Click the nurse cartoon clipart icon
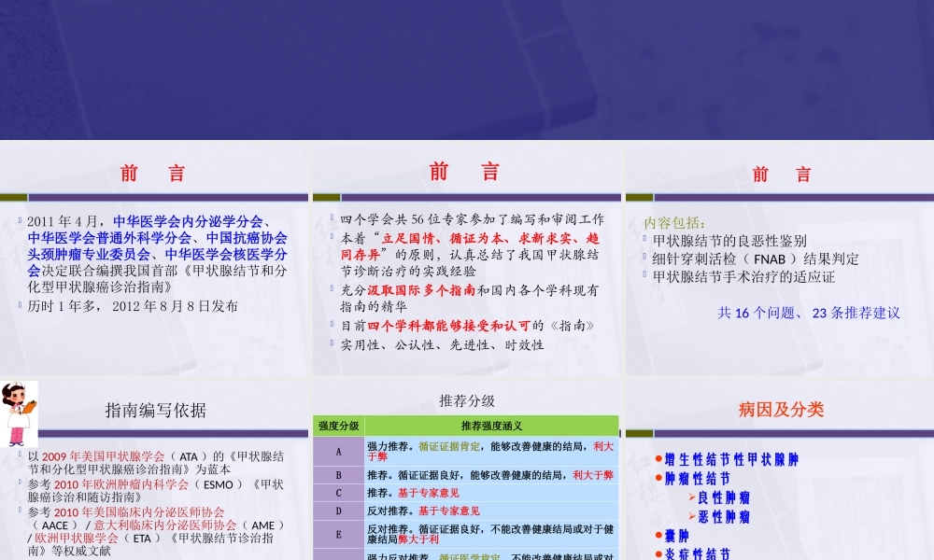Screen dimensions: 934x560 [19, 413]
